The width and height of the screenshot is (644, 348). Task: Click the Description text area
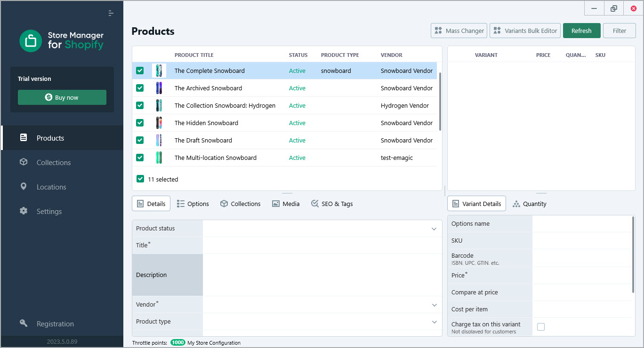[x=322, y=275]
